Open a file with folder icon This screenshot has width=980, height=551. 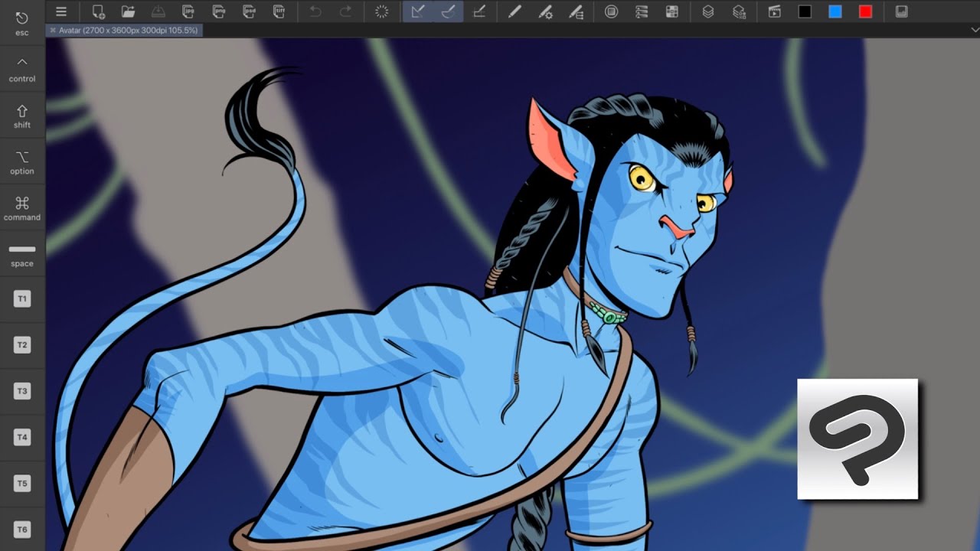[x=128, y=11]
